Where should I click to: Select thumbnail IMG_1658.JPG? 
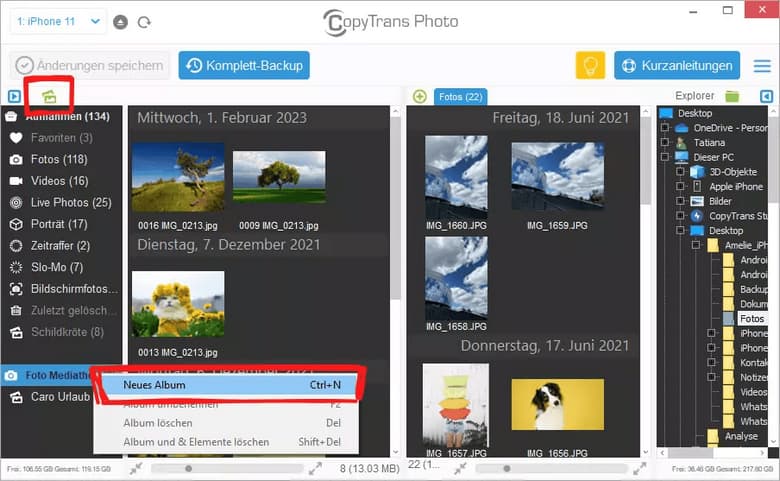click(x=456, y=278)
